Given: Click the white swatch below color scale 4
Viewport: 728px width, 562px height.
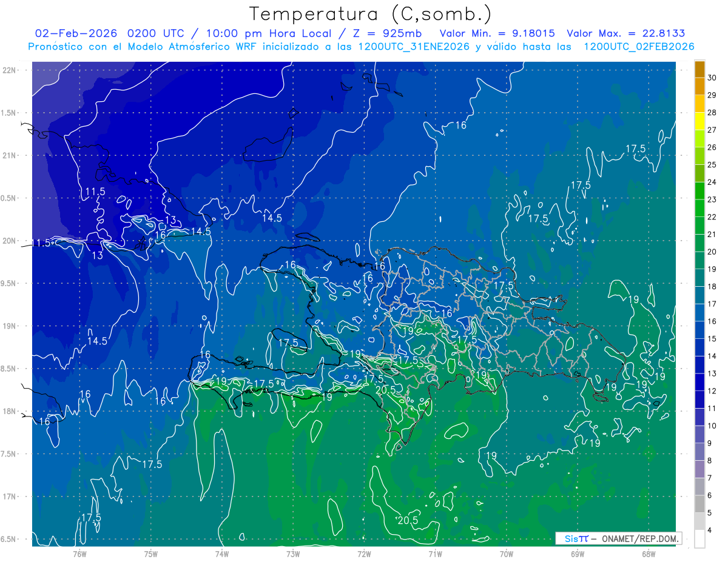Looking at the screenshot, I should pos(699,538).
